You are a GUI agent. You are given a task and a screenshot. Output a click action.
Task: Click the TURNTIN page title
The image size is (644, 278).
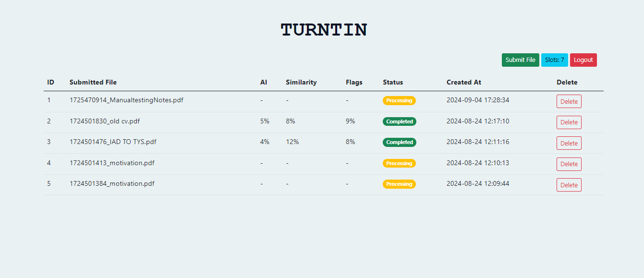[x=324, y=30]
